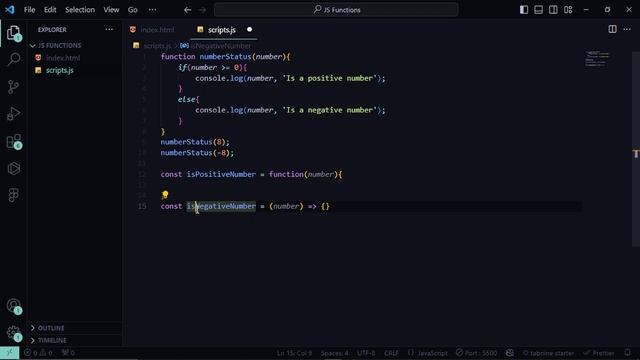Switch to the index.html tab

[x=157, y=30]
